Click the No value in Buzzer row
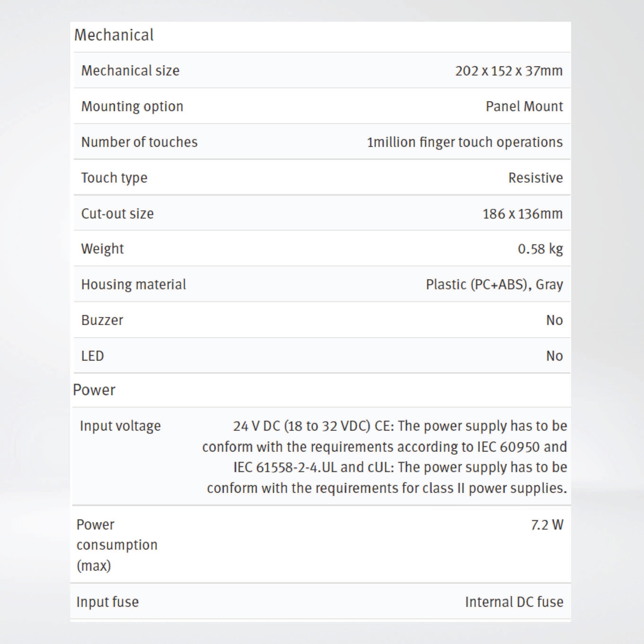This screenshot has width=644, height=644. (x=554, y=320)
